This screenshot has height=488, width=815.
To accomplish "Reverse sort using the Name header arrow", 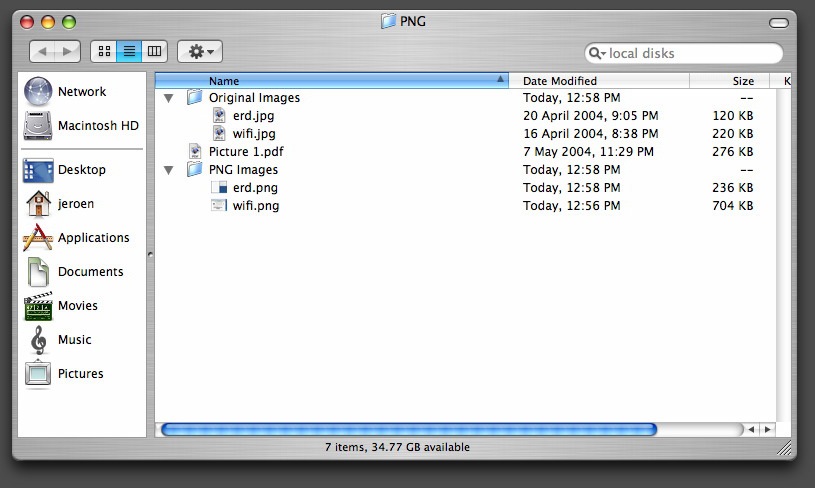I will coord(500,80).
